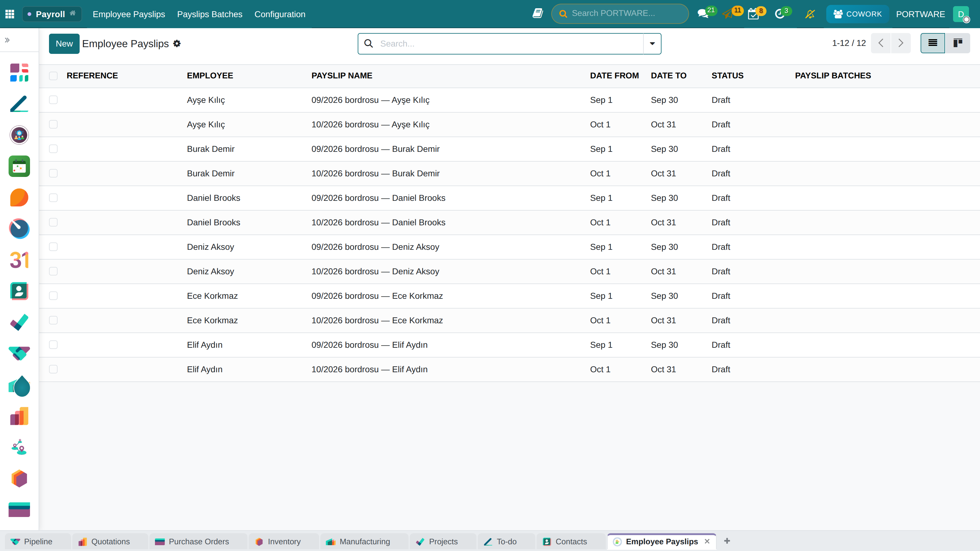The width and height of the screenshot is (980, 551).
Task: Open the Payroll app home menu
Action: 52,14
